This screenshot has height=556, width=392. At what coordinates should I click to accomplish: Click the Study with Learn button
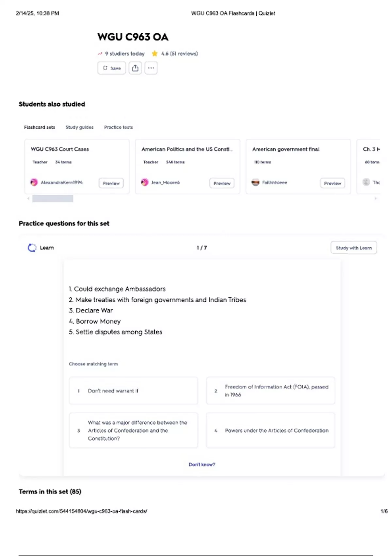tap(354, 248)
